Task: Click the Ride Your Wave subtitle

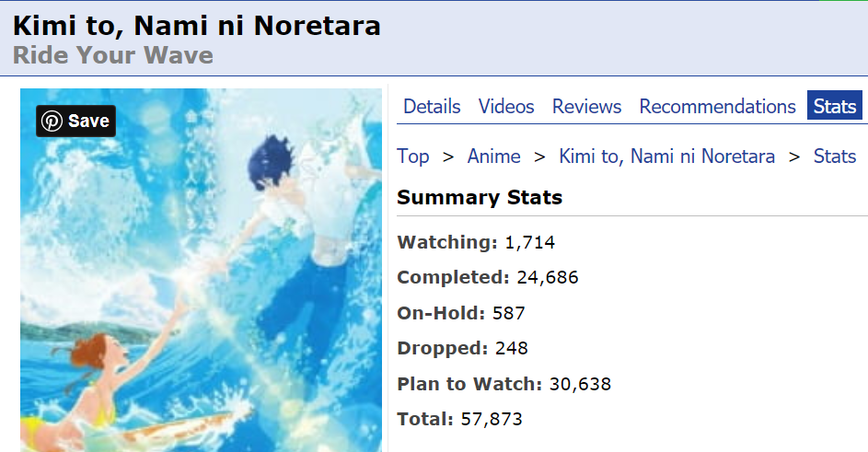Action: point(113,55)
